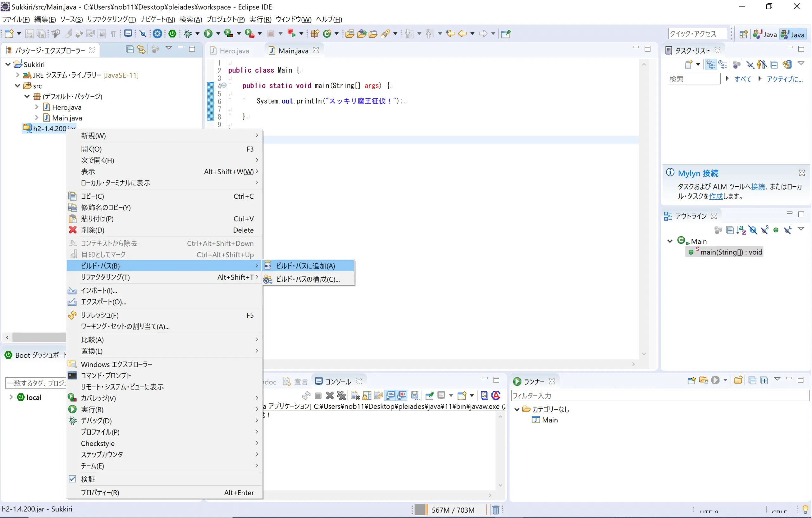Click the New Task icon in Task List

(x=688, y=64)
